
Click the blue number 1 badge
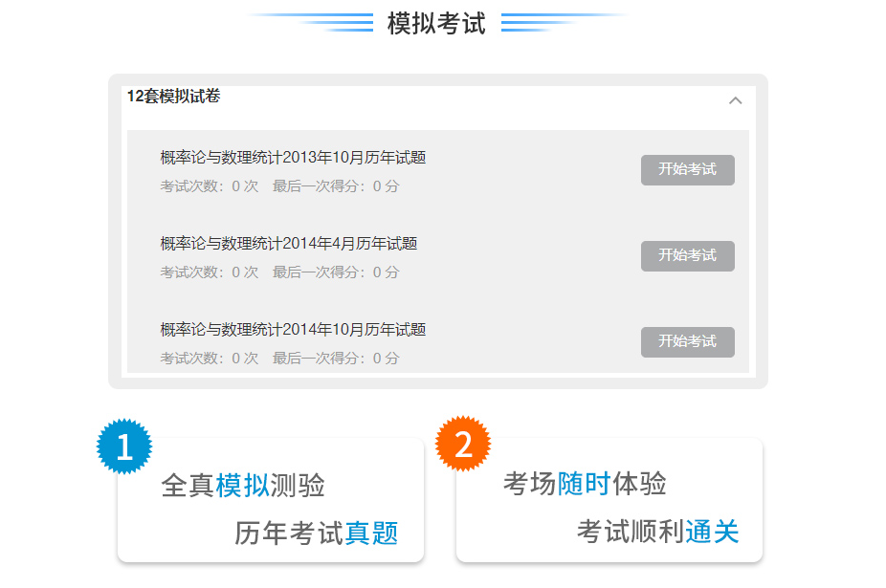coord(124,446)
